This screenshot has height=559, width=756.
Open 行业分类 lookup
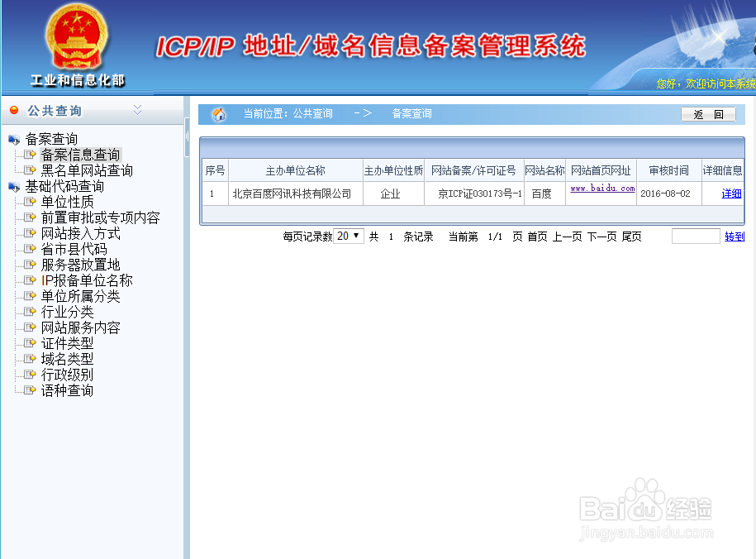[68, 312]
